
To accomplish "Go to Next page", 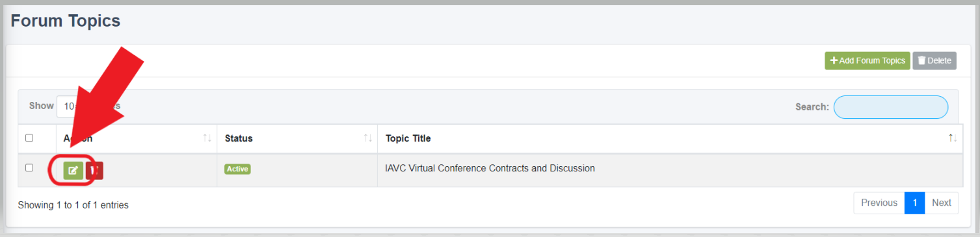I will 941,203.
